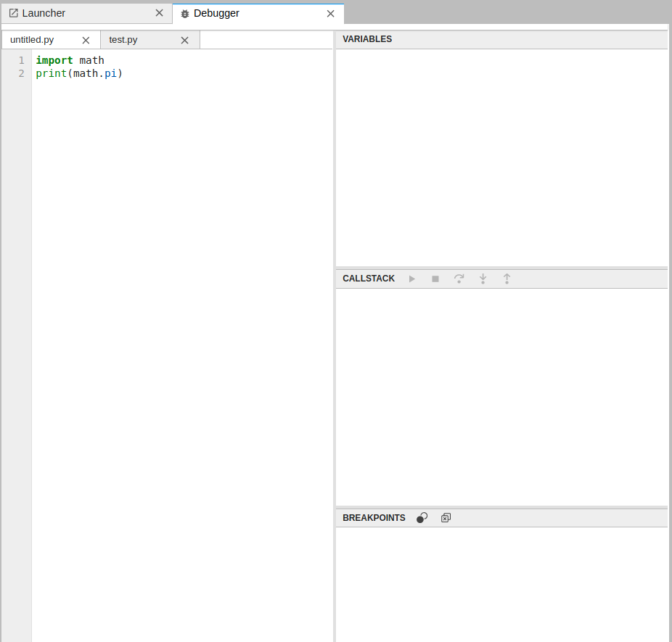Click the Next (step over) icon
672x642 pixels.
pyautogui.click(x=459, y=279)
